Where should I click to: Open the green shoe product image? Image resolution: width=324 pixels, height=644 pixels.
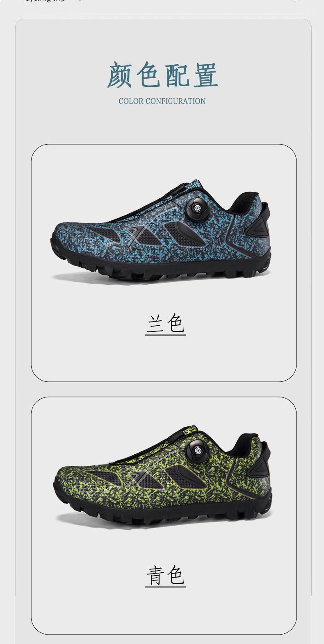tap(162, 475)
